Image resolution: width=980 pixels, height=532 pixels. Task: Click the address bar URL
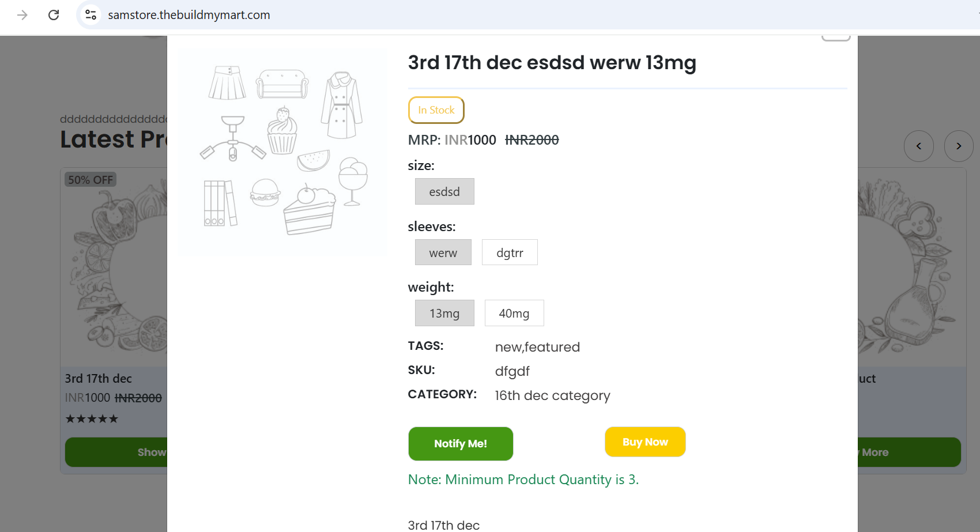189,15
